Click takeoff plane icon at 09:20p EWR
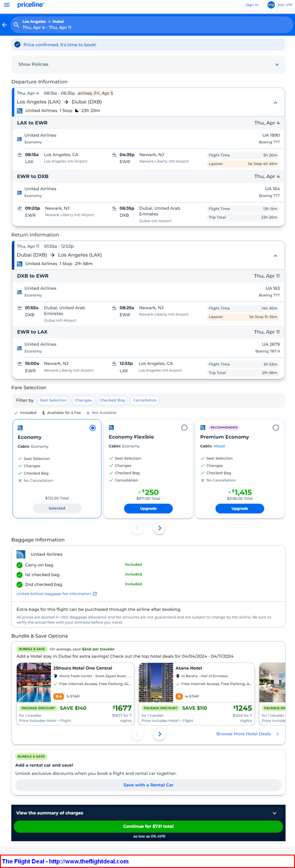Image resolution: width=295 pixels, height=868 pixels. (x=19, y=208)
